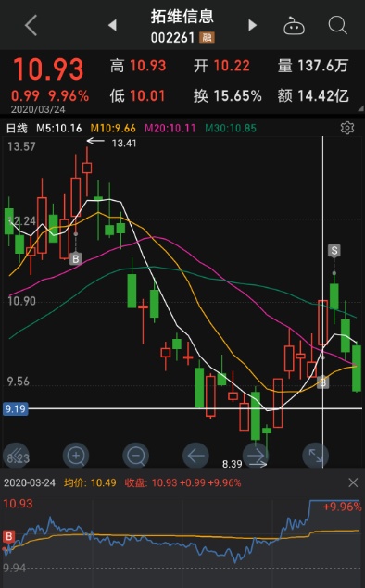
Task: Move chart cursor right one day
Action: pos(256,456)
